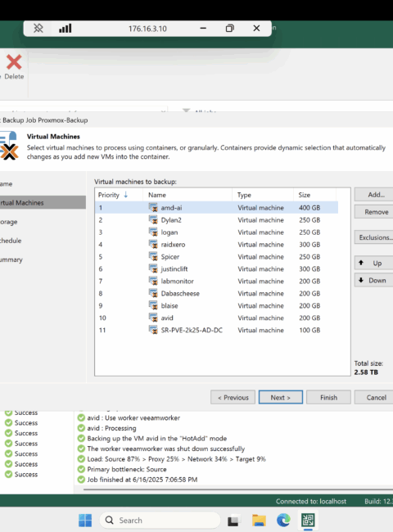Screen dimensions: 393x532
Task: Select the SR-PVE-2k25-AD-DC row
Action: (x=216, y=330)
